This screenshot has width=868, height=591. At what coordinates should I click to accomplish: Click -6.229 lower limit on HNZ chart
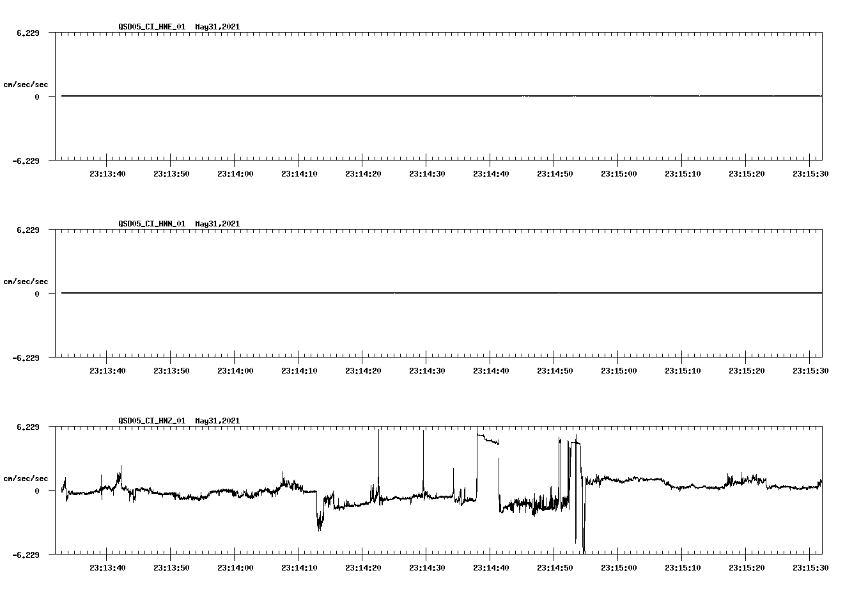[26, 555]
